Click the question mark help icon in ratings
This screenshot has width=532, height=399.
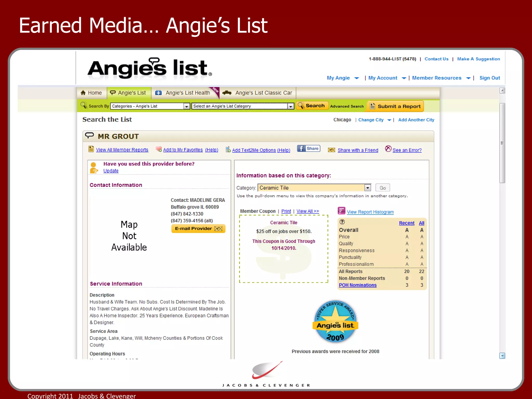click(x=342, y=222)
